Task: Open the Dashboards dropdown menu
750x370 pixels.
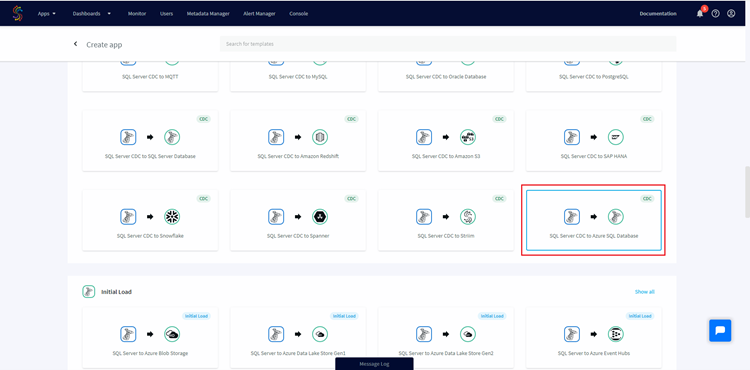Action: click(x=92, y=13)
